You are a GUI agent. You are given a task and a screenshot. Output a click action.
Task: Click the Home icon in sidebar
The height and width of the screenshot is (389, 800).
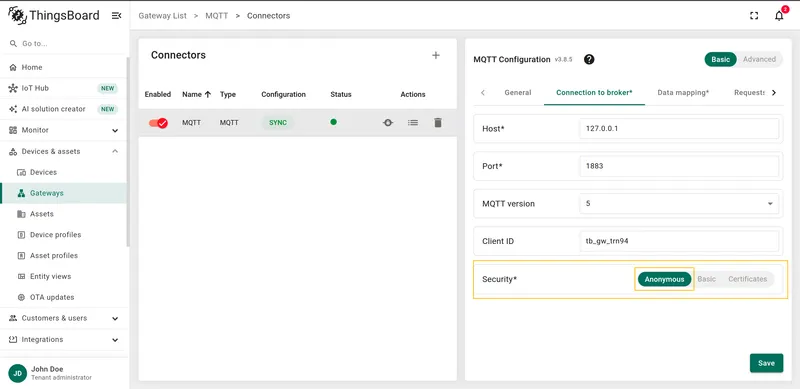(13, 67)
